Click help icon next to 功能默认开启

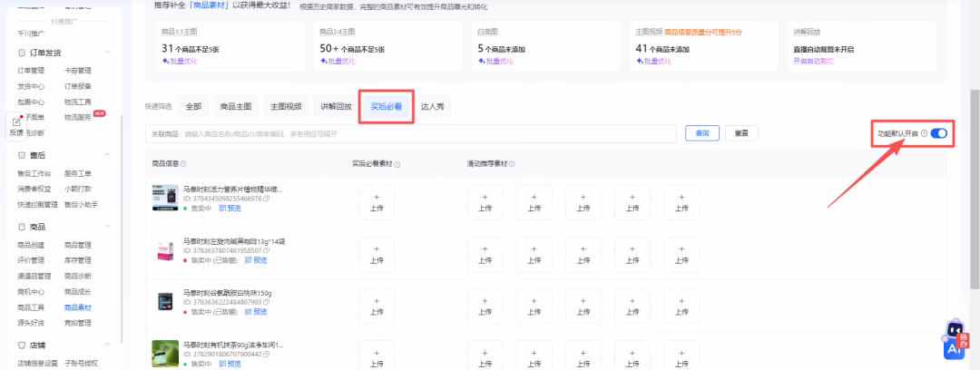coord(924,133)
